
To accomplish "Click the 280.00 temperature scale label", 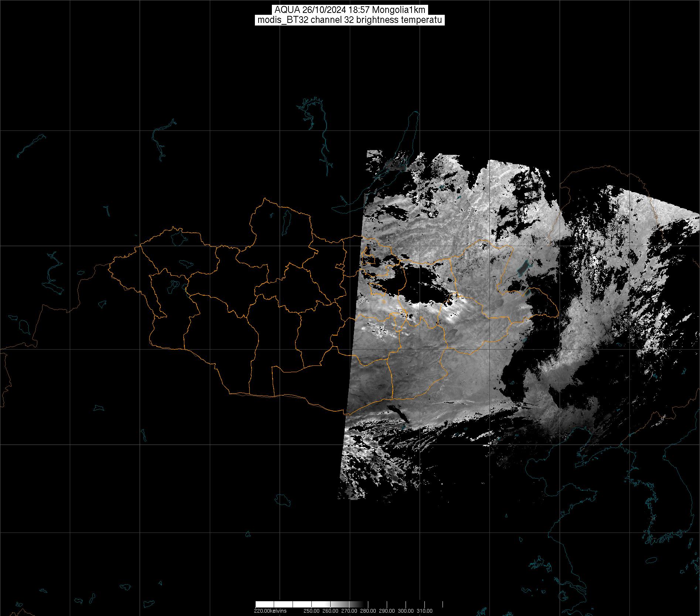I will [368, 610].
